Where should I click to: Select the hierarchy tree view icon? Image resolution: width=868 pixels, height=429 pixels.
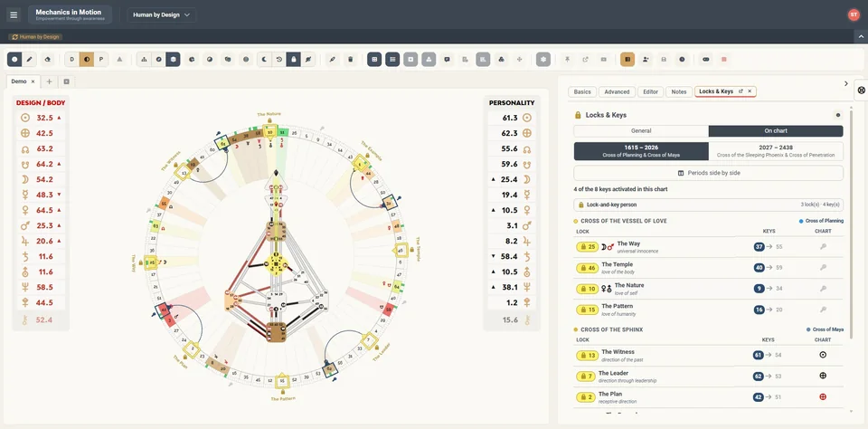pyautogui.click(x=144, y=60)
